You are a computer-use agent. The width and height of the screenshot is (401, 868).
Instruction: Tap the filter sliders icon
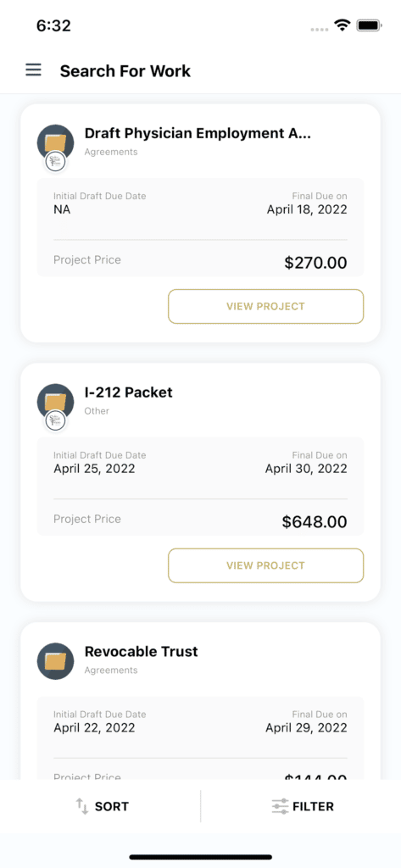[281, 807]
